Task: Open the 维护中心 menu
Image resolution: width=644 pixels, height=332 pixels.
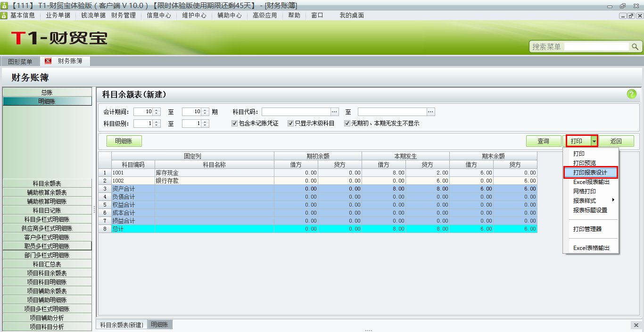Action: click(194, 15)
